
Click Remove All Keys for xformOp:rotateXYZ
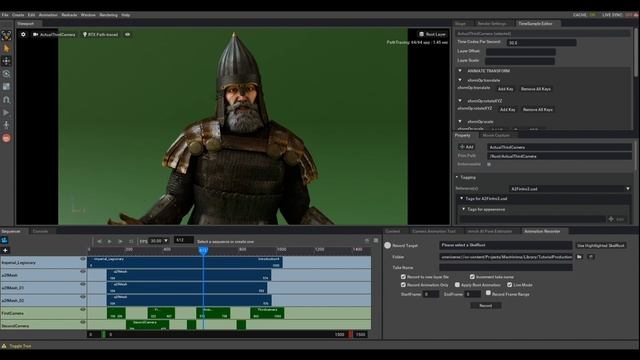pos(538,109)
